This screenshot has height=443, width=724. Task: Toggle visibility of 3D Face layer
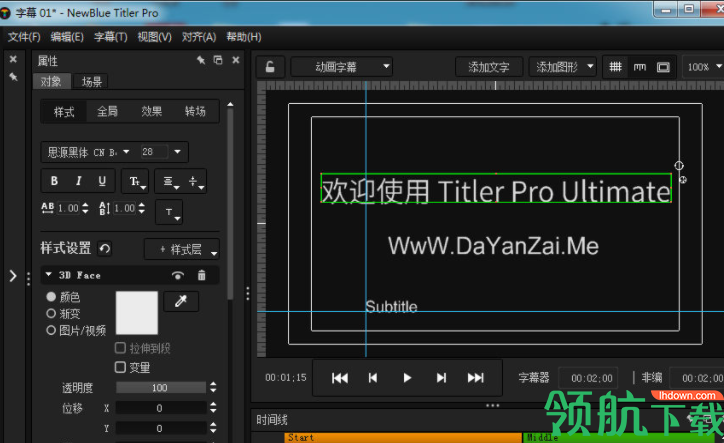click(x=178, y=276)
